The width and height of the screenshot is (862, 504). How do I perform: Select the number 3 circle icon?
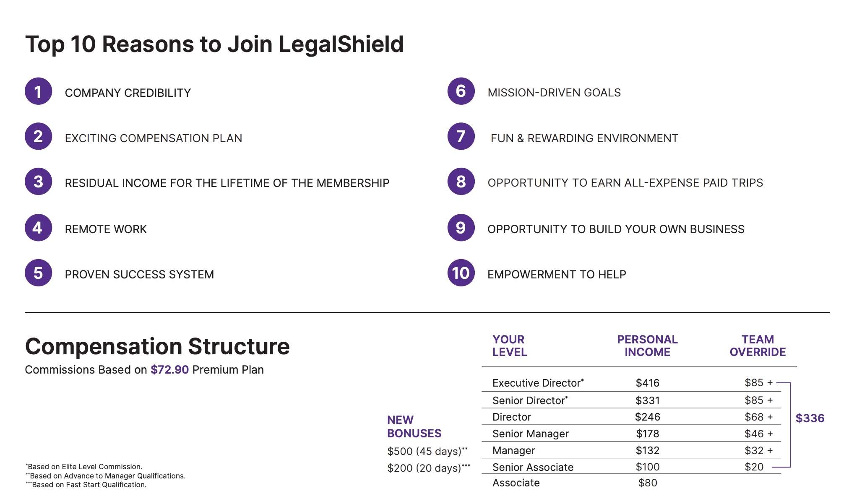[x=38, y=182]
